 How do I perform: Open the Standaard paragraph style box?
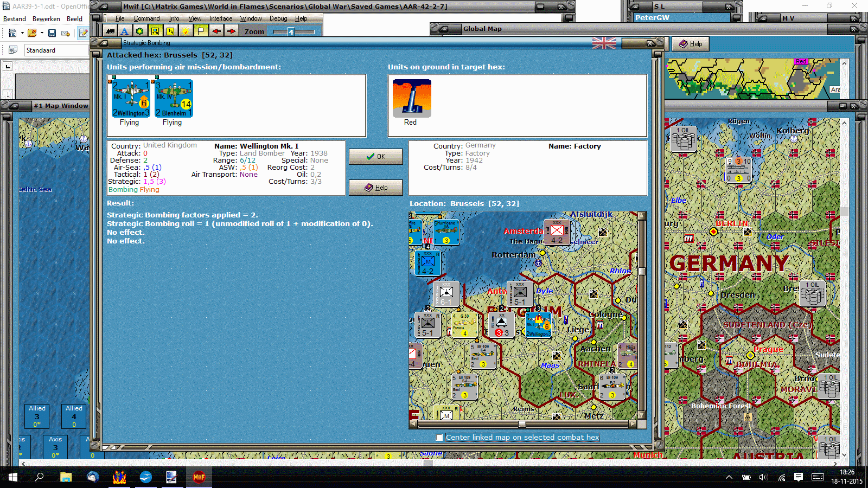coord(56,50)
